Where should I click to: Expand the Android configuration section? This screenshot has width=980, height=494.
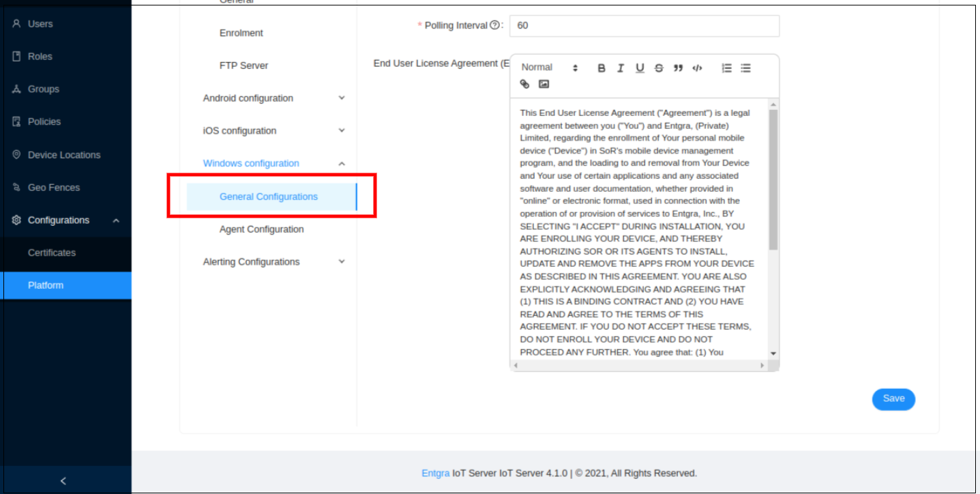tap(248, 98)
